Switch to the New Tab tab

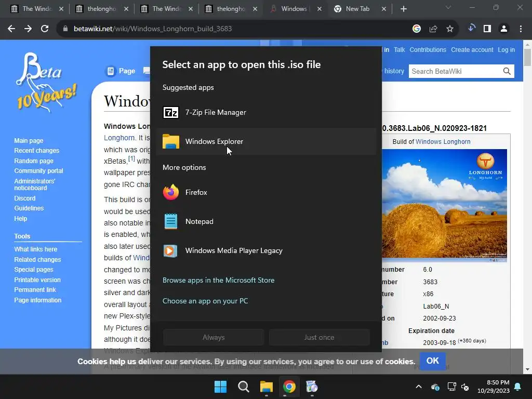(x=357, y=9)
